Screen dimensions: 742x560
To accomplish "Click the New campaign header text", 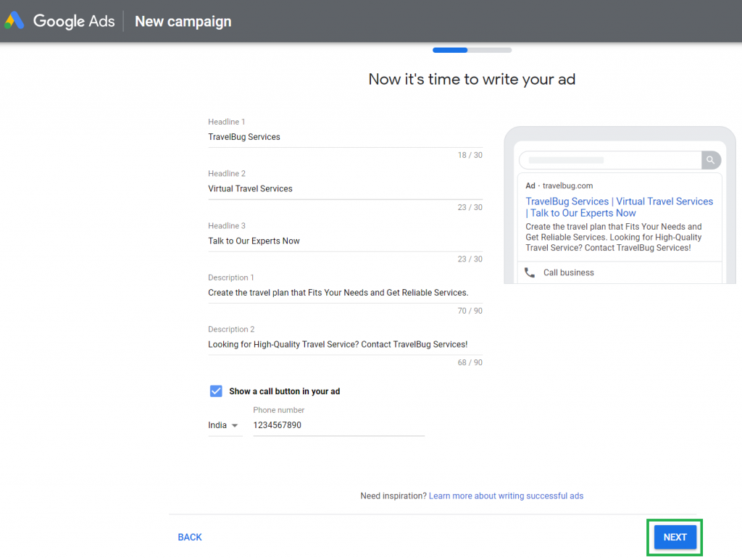I will pos(183,21).
